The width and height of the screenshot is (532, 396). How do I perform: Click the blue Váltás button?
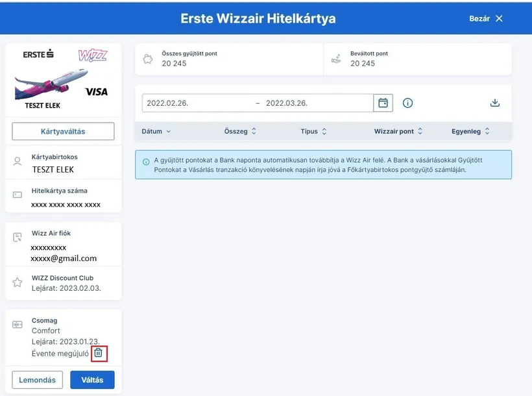click(92, 380)
